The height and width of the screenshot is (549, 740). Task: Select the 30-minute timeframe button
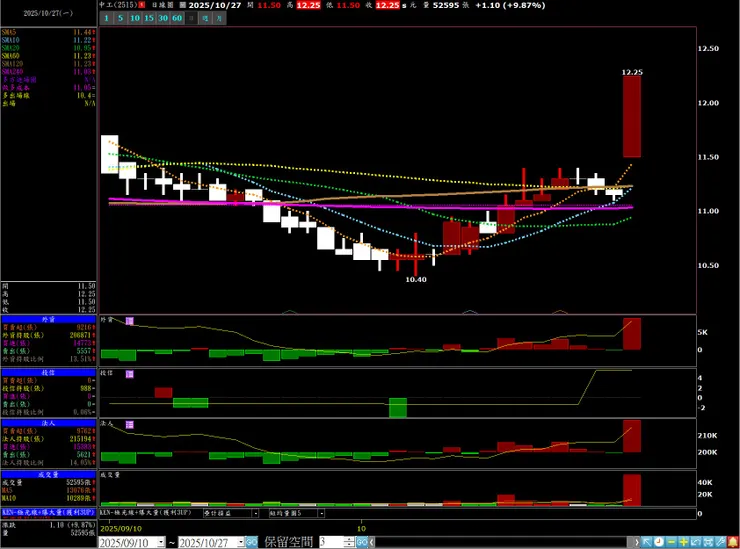pos(163,18)
